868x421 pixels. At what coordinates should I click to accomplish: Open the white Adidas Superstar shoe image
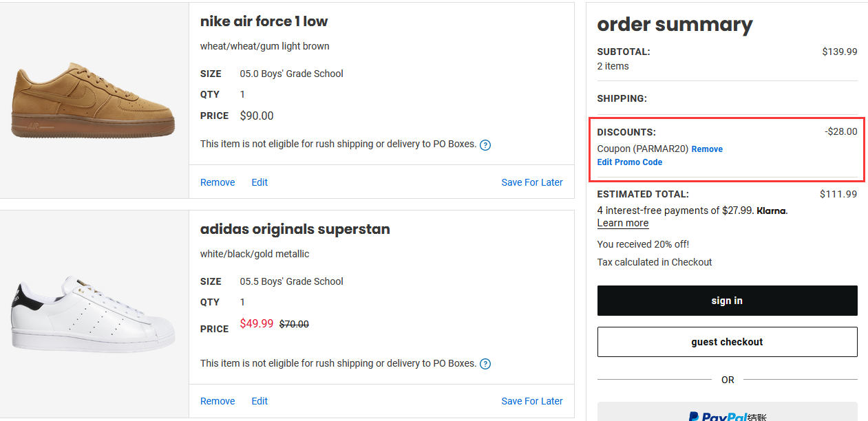94,314
